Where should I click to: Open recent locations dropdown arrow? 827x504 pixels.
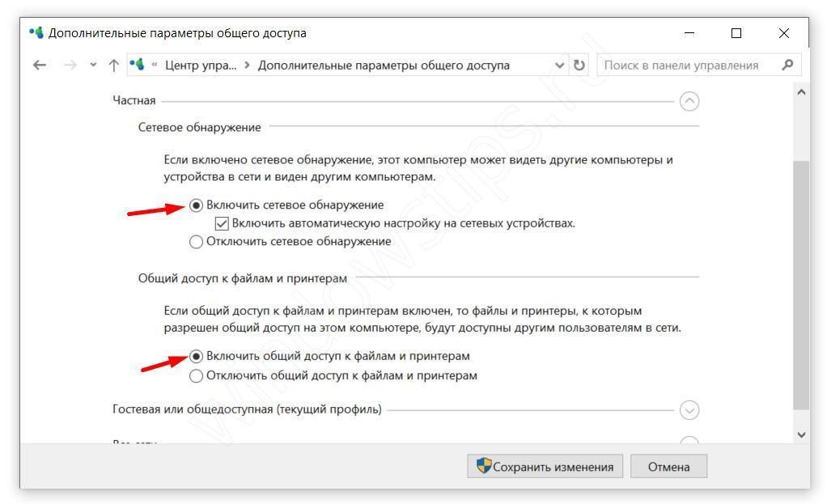pyautogui.click(x=93, y=66)
